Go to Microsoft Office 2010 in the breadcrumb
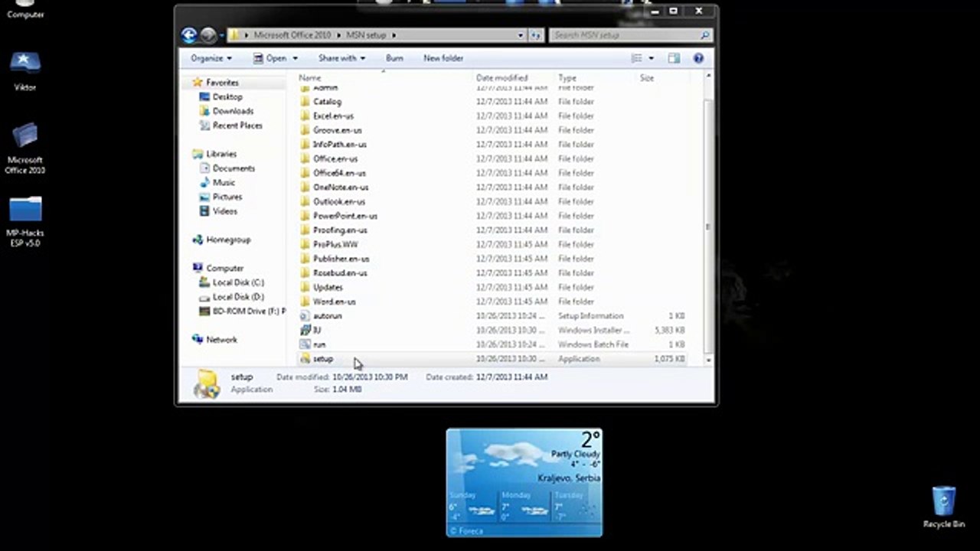This screenshot has width=980, height=551. [x=292, y=35]
